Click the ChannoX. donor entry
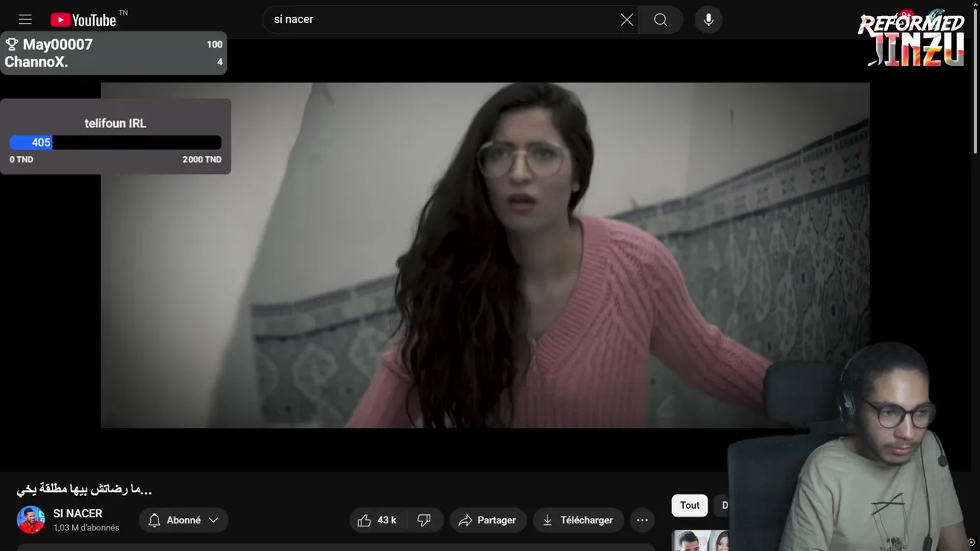This screenshot has width=980, height=551. click(113, 63)
